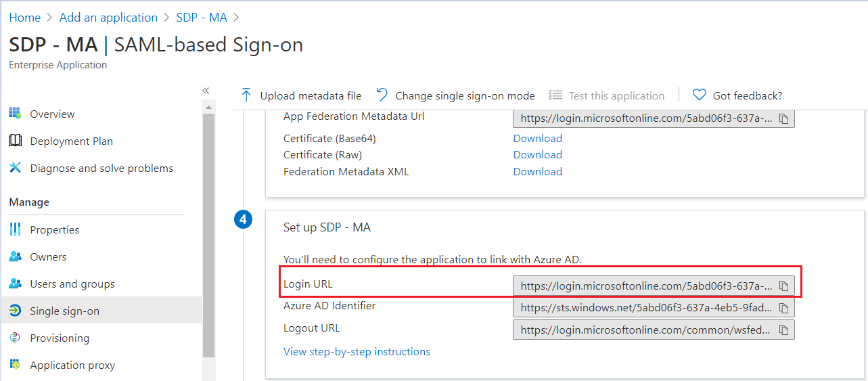The image size is (868, 381).
Task: Download the Certificate (Base64)
Action: pyautogui.click(x=537, y=138)
